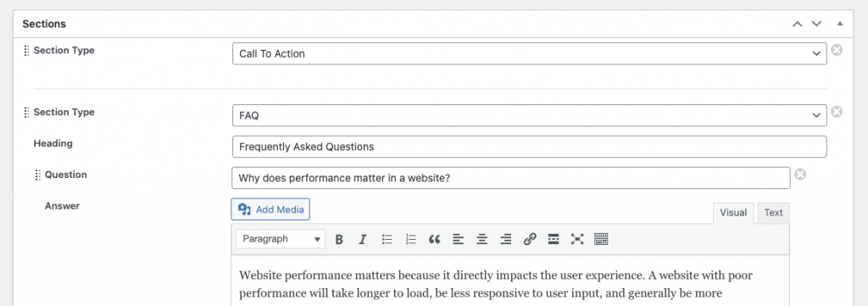Collapse the Sections panel
This screenshot has width=868, height=306.
click(840, 24)
